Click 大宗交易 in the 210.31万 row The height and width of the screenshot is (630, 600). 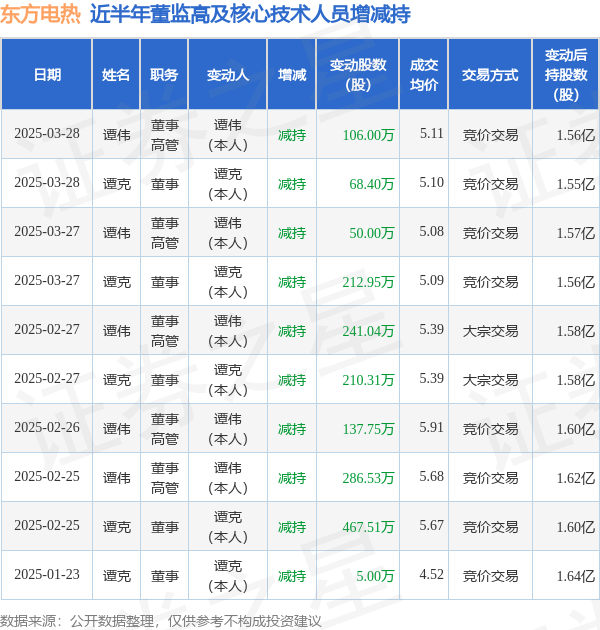click(490, 380)
